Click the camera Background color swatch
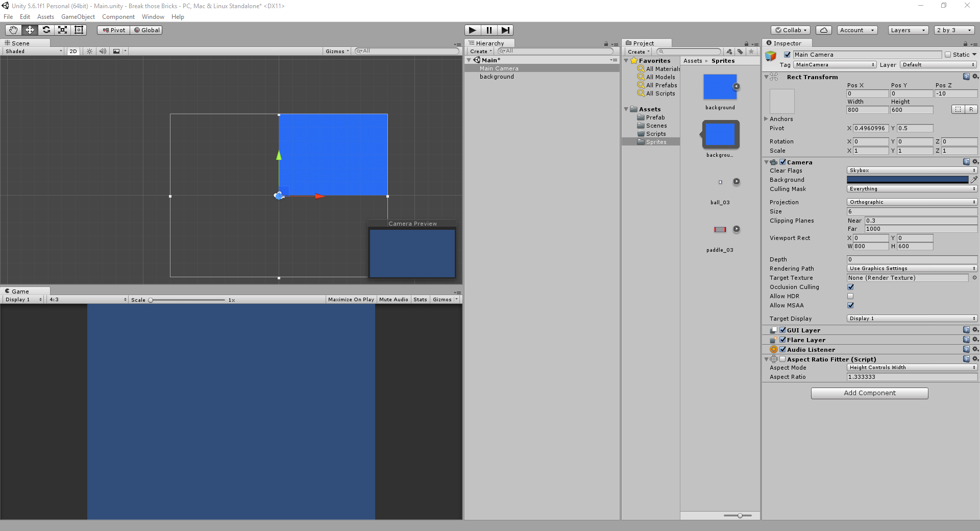This screenshot has height=531, width=980. (908, 180)
